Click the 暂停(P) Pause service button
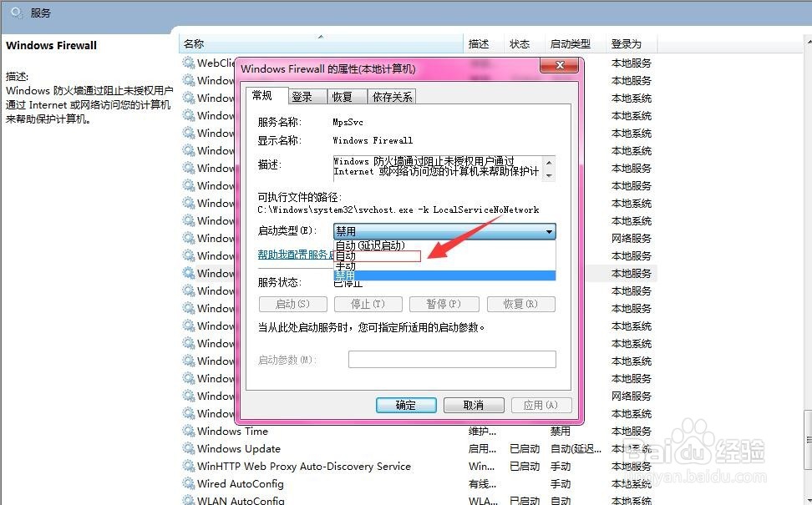Image resolution: width=812 pixels, height=505 pixels. (x=444, y=304)
